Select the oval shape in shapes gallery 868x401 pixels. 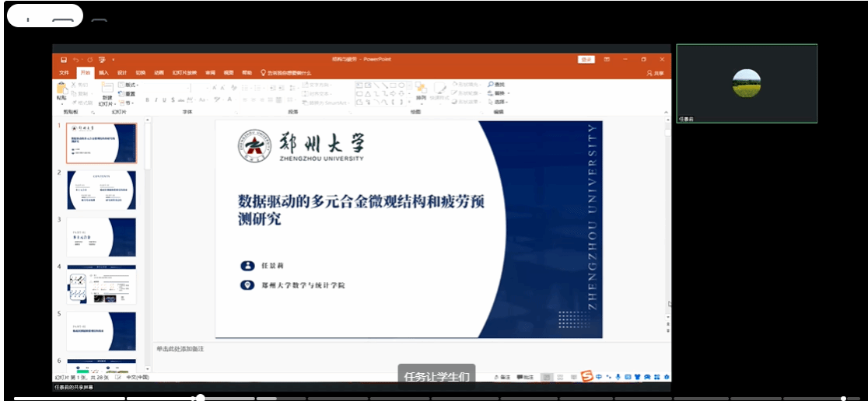(x=401, y=85)
